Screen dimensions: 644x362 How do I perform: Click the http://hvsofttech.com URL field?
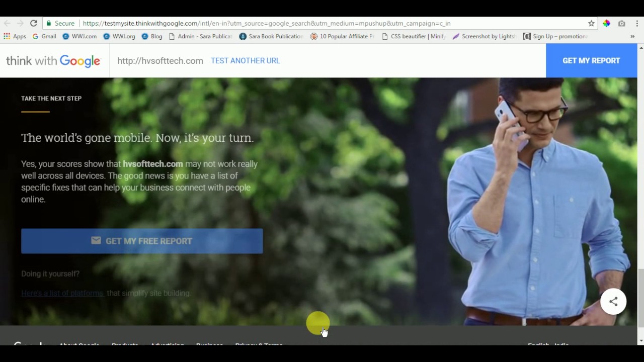click(x=160, y=61)
